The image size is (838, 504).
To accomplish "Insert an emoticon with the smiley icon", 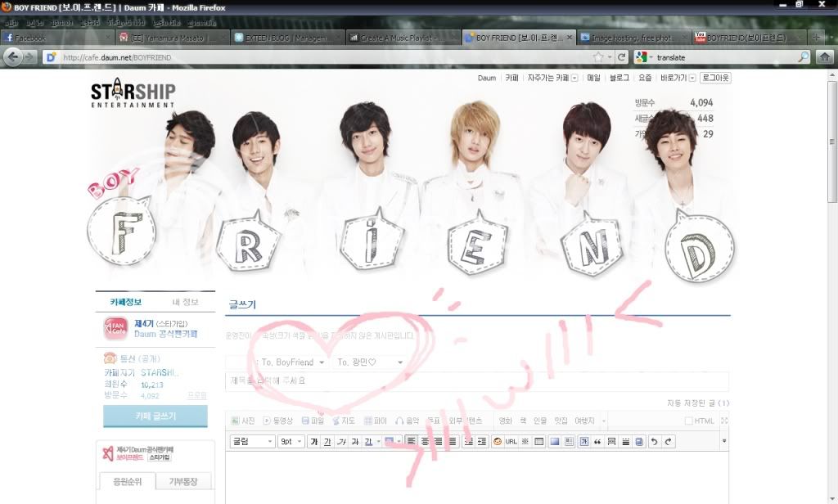I will click(498, 442).
